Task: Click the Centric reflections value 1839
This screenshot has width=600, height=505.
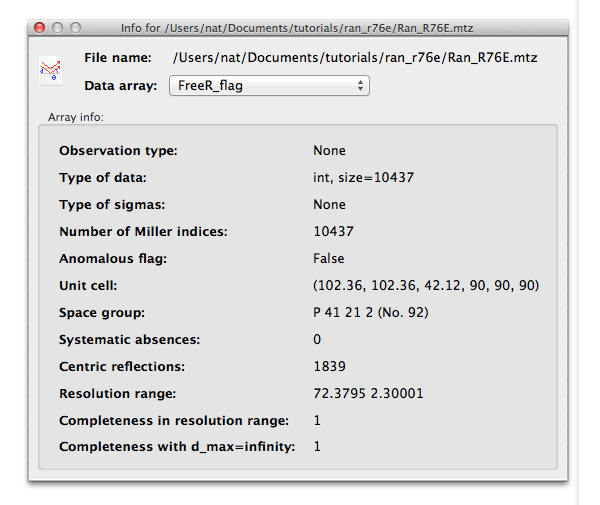Action: pos(329,366)
